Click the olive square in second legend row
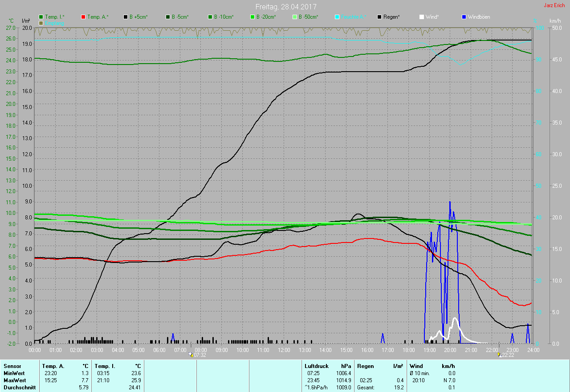 [41, 23]
